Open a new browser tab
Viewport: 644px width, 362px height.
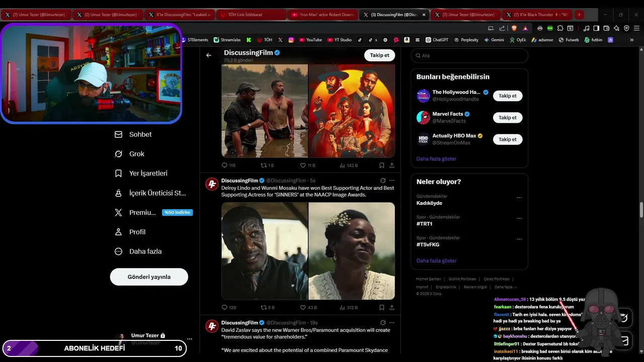579,15
